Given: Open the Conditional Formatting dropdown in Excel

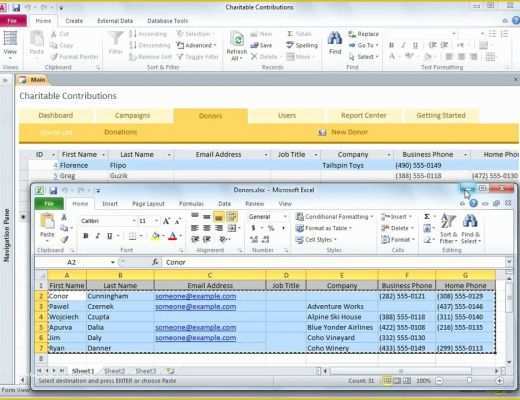Looking at the screenshot, I should pyautogui.click(x=335, y=217).
